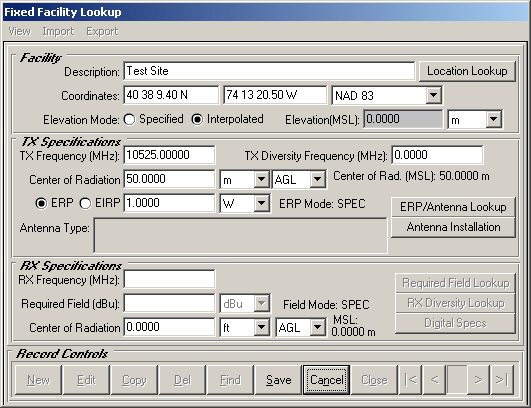Open the Export menu
Image resolution: width=531 pixels, height=408 pixels.
pyautogui.click(x=102, y=31)
